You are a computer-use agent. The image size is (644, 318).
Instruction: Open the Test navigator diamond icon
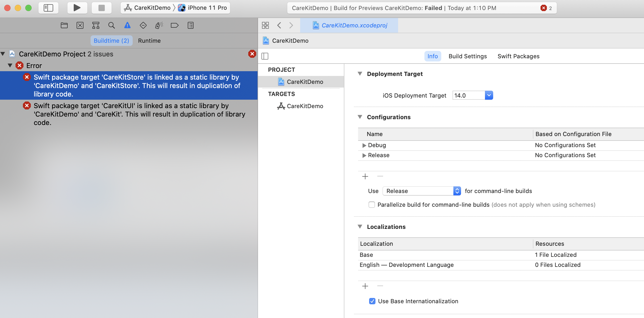click(x=143, y=25)
